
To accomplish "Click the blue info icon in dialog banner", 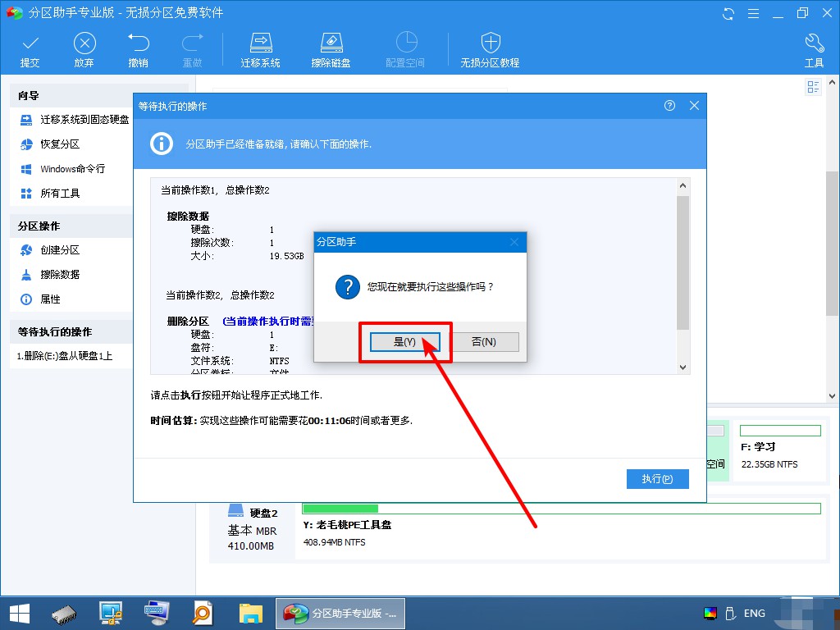I will point(162,144).
